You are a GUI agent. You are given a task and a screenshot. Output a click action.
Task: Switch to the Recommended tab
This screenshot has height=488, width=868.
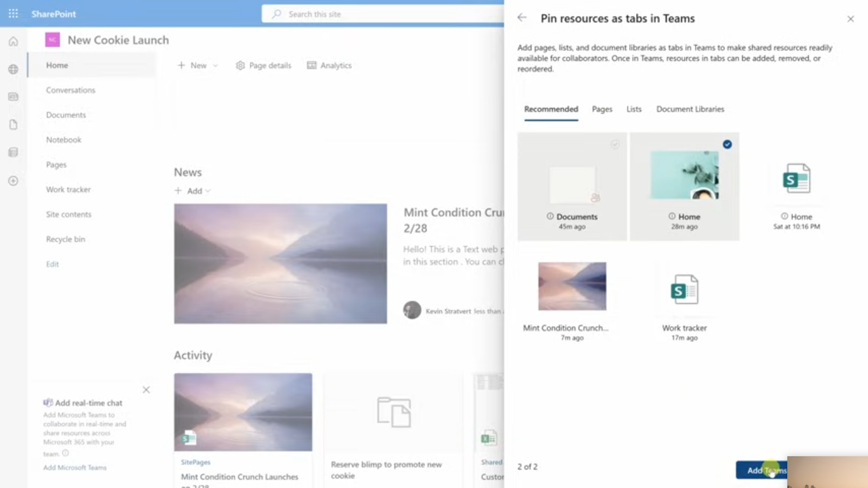click(x=551, y=109)
